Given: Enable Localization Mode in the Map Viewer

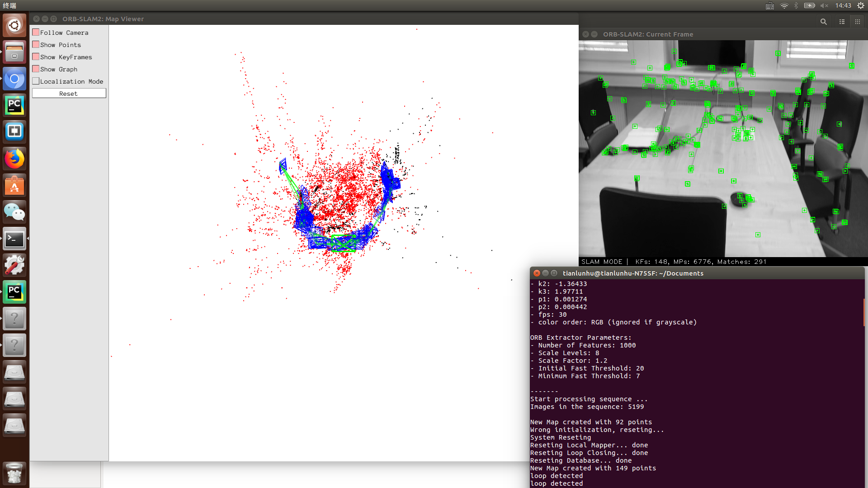Looking at the screenshot, I should click(36, 81).
